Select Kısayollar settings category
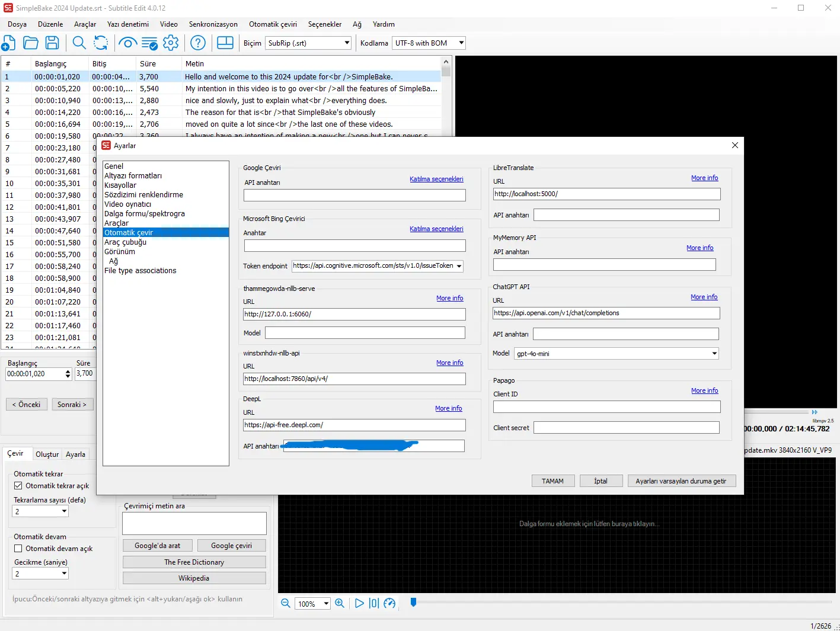Viewport: 840px width, 631px height. click(120, 185)
